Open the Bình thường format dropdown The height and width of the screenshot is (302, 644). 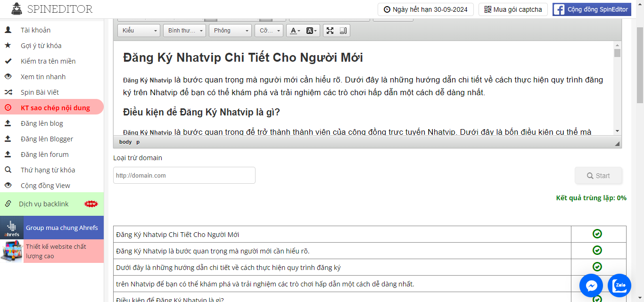184,31
